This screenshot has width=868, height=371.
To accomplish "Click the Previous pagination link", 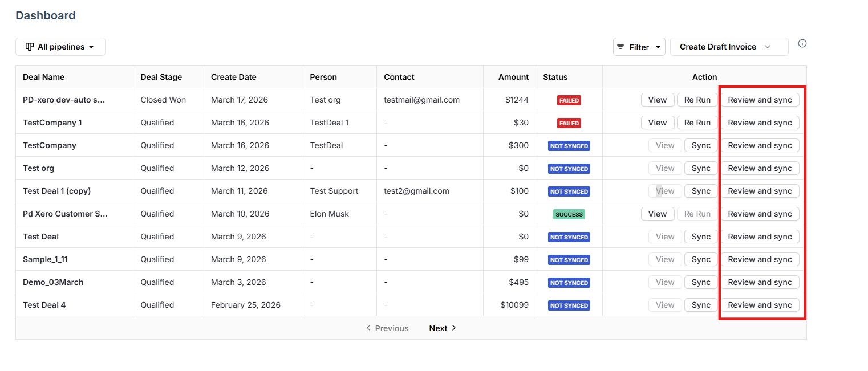I will click(x=391, y=328).
